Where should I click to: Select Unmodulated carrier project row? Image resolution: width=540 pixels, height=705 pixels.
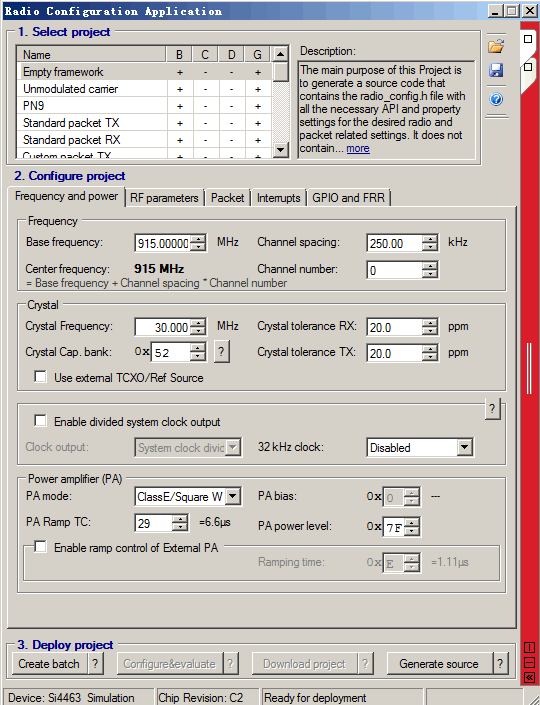(x=144, y=89)
